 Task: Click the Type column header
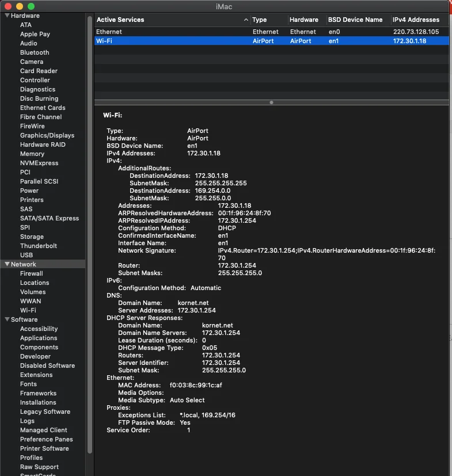pos(260,20)
